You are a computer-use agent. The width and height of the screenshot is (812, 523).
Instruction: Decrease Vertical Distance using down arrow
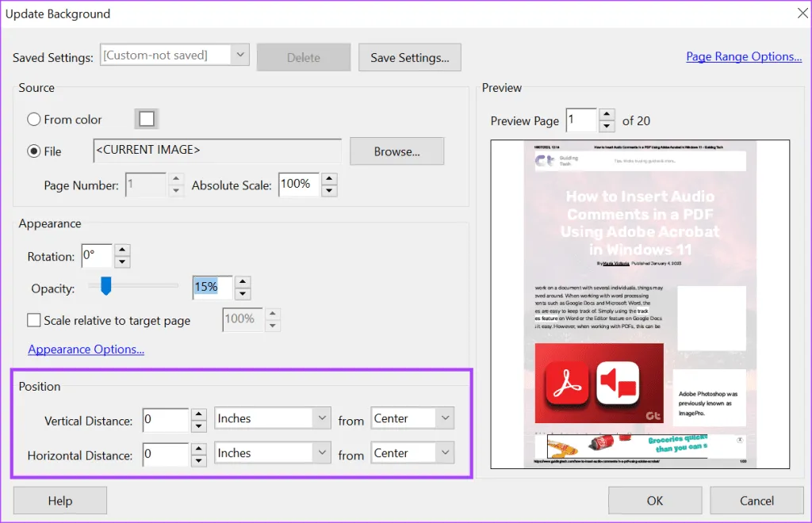pyautogui.click(x=199, y=426)
